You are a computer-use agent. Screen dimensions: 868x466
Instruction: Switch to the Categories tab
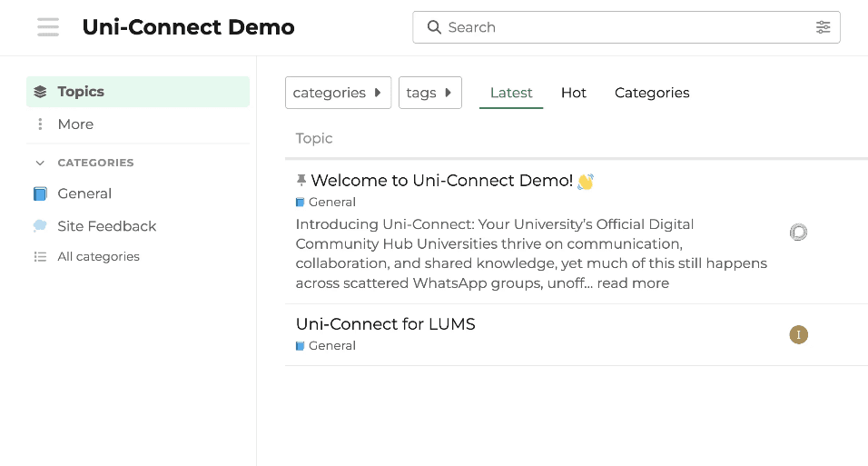(652, 93)
